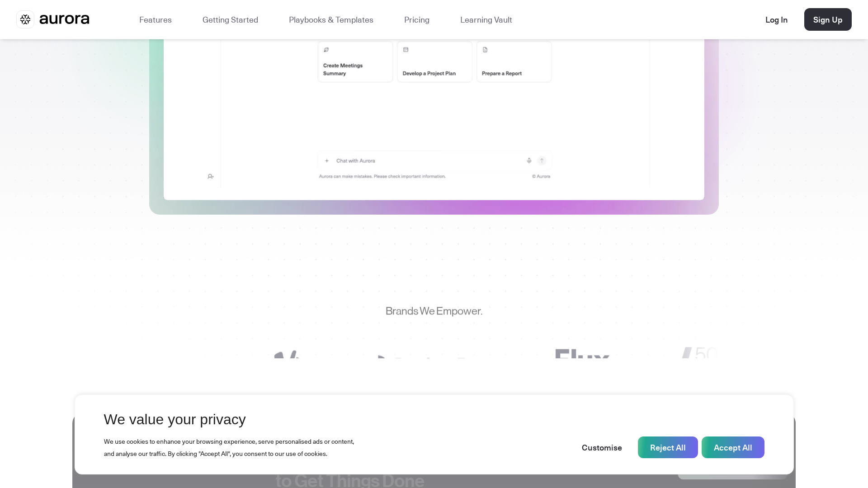Viewport: 868px width, 488px height.
Task: Click the send arrow icon in chat
Action: tap(542, 160)
